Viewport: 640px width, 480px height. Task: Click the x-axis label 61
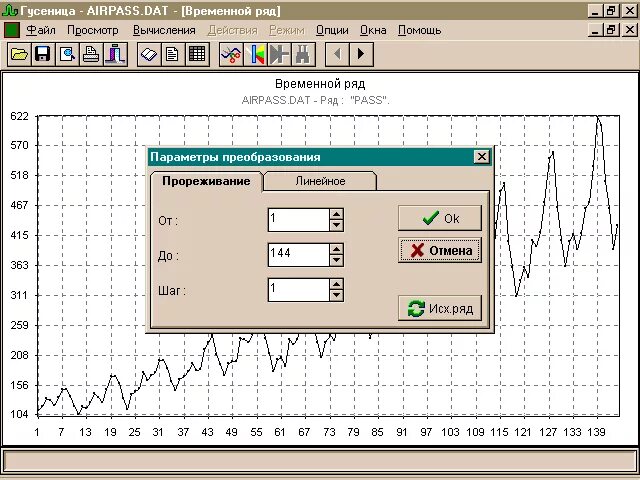280,432
